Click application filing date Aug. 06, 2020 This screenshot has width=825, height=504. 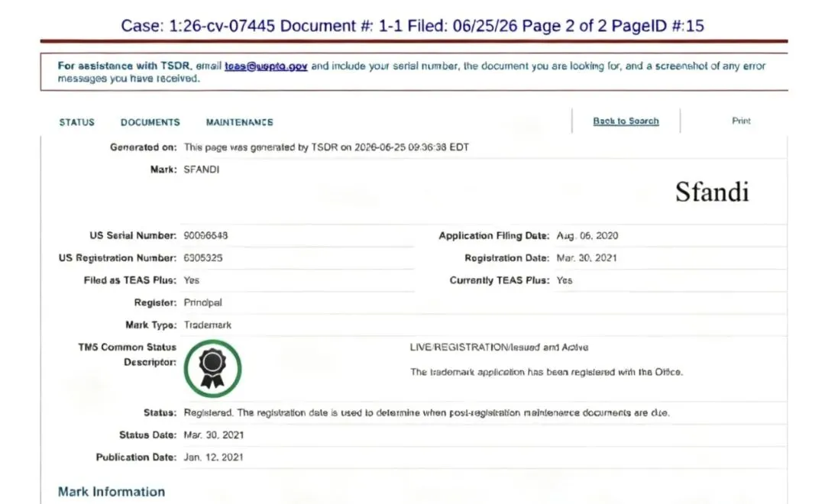coord(587,236)
